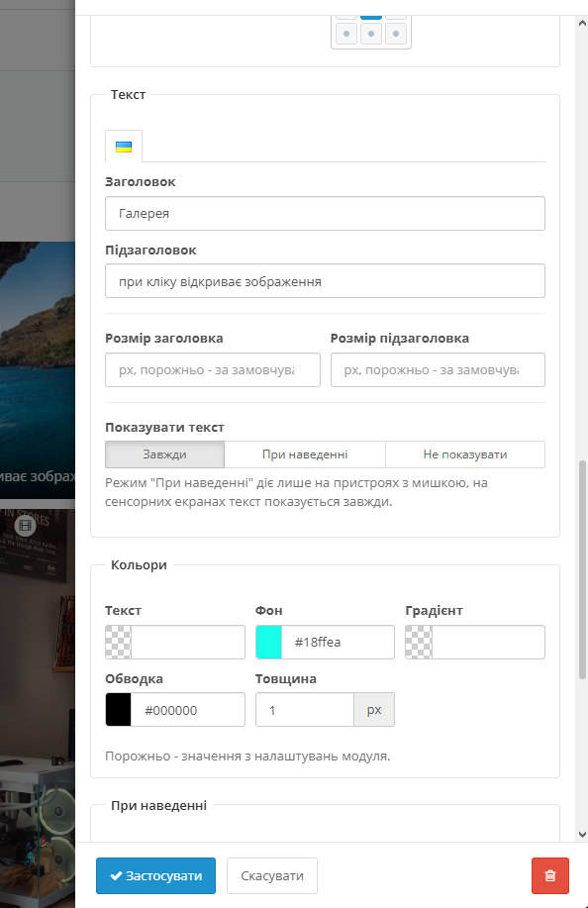Select the Ukrainian flag language tab

point(124,147)
